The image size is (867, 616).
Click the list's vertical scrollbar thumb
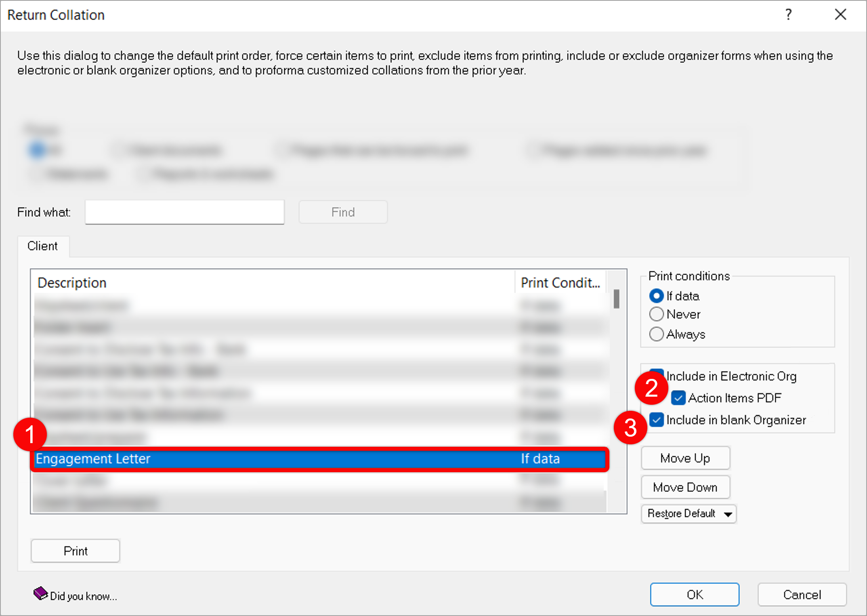tap(616, 299)
